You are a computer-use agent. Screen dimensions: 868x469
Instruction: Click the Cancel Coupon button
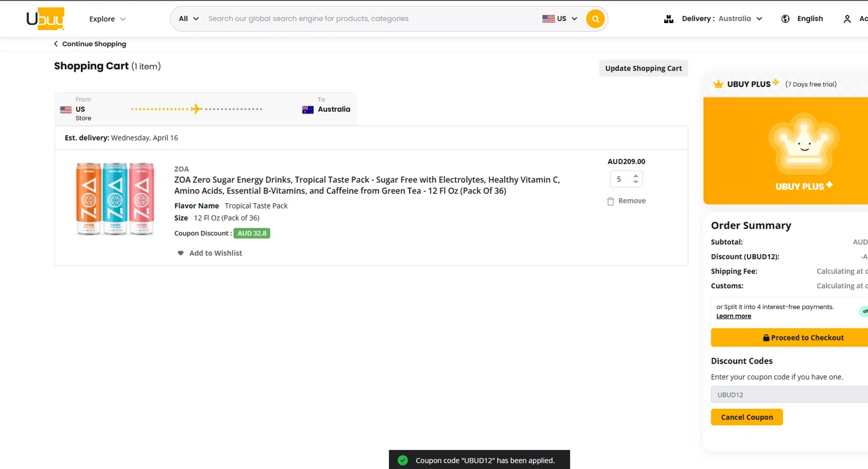(746, 417)
